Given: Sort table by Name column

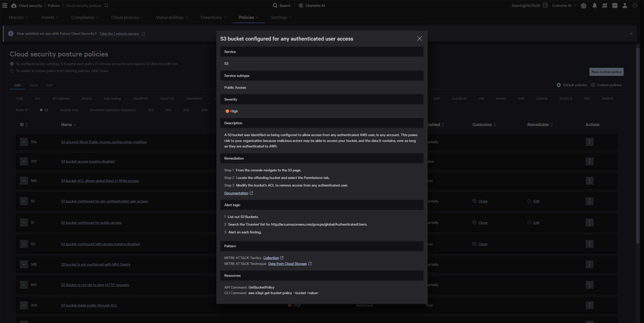Looking at the screenshot, I should click(x=68, y=125).
